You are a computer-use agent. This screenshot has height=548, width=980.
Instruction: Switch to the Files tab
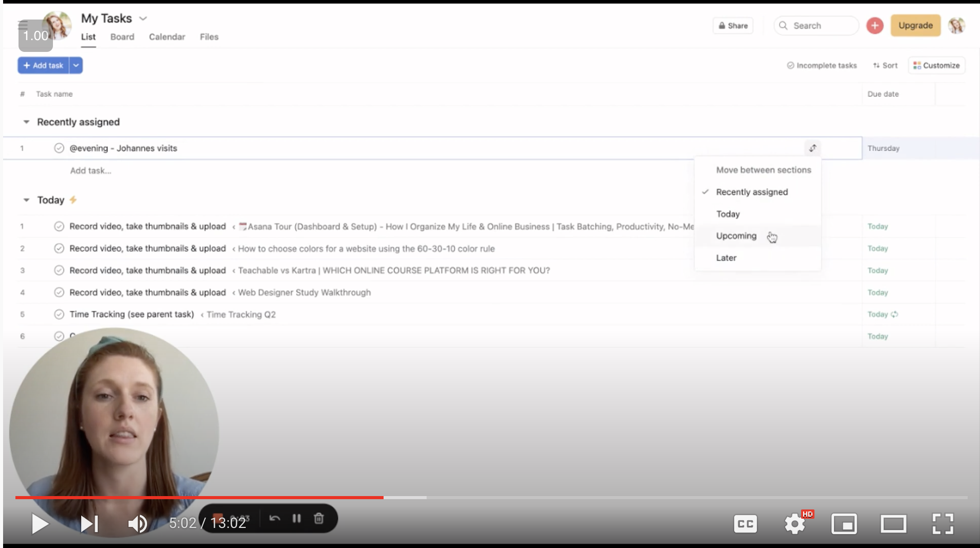click(209, 37)
